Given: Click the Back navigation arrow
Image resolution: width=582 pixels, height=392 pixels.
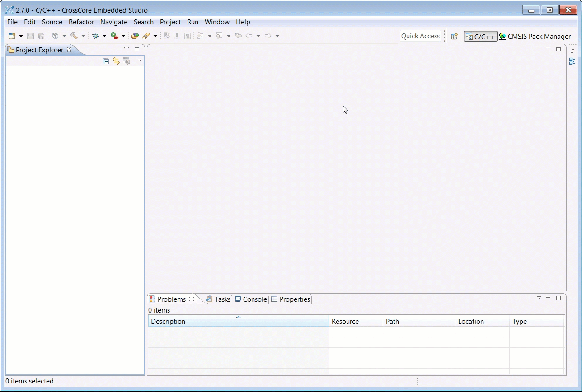Looking at the screenshot, I should (x=249, y=36).
